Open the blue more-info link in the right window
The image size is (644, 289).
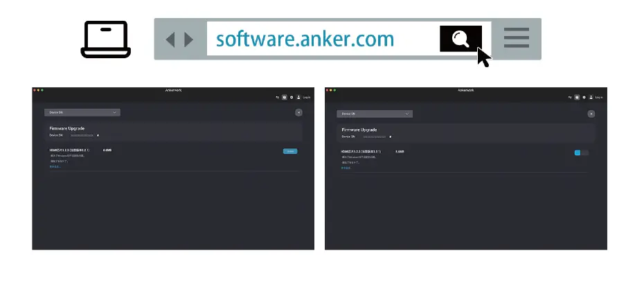click(346, 168)
